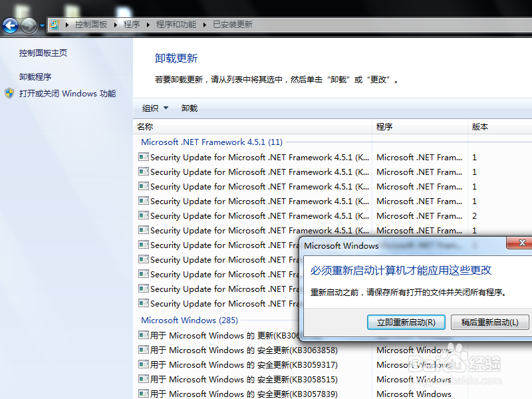
Task: Click the icon of the 更新(KB30... row
Action: (144, 335)
